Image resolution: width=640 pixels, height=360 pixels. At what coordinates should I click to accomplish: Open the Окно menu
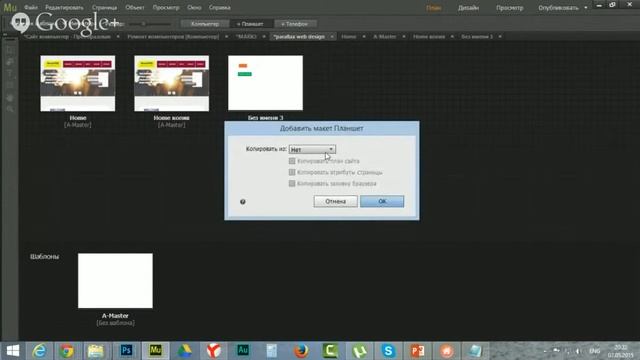[194, 7]
